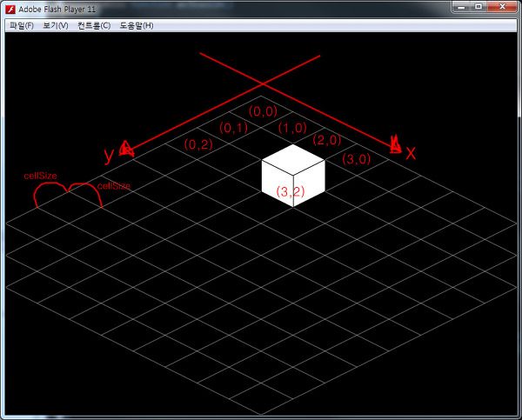This screenshot has height=420, width=522.
Task: Open the 보기(V) menu
Action: point(56,25)
